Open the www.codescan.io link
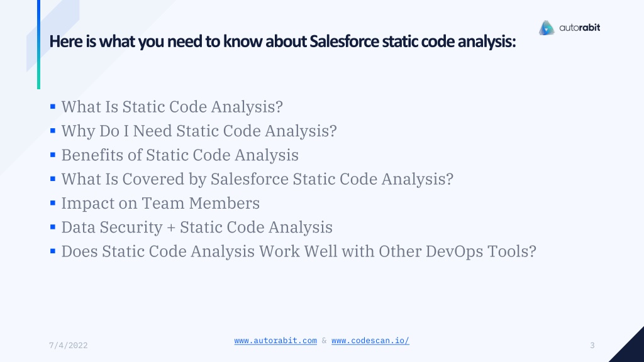This screenshot has width=644, height=362. 370,341
